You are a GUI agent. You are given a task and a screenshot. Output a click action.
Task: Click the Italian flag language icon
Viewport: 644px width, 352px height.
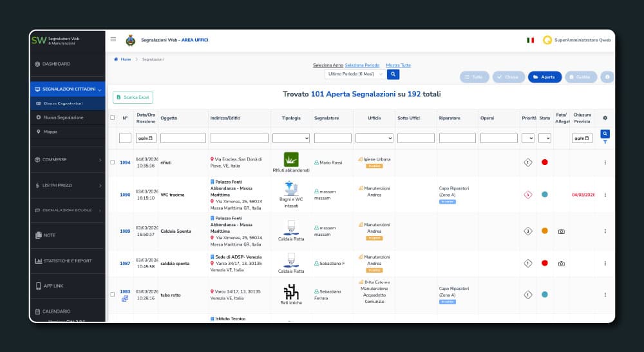point(531,40)
